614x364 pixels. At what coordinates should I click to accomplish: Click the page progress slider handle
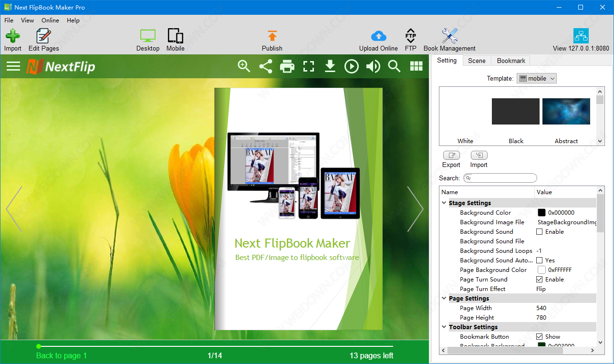point(39,346)
